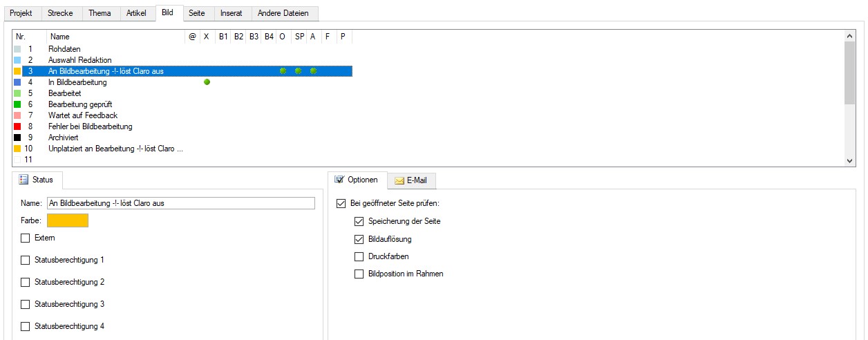Enable the Druckfarben checkbox

(x=359, y=256)
